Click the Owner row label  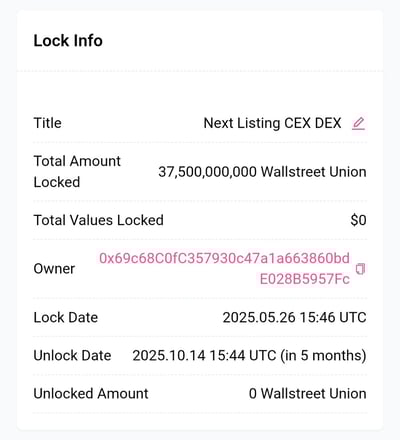point(54,269)
